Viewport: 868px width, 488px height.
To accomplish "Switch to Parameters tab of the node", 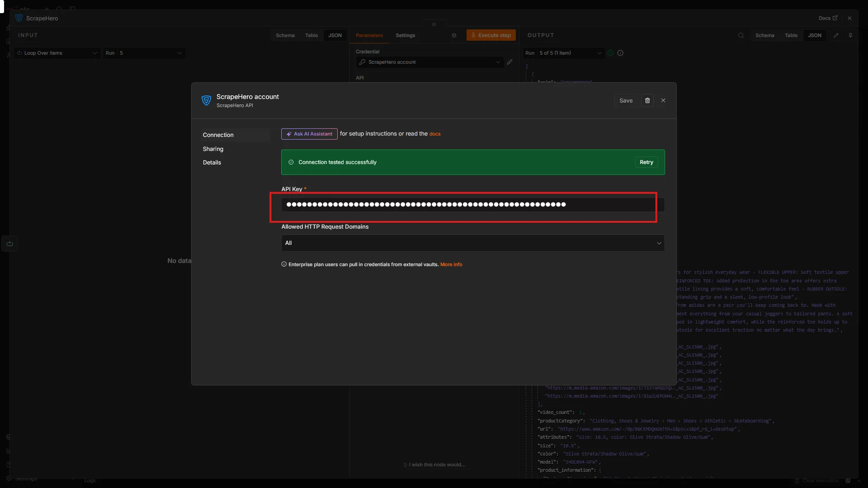I will point(369,35).
